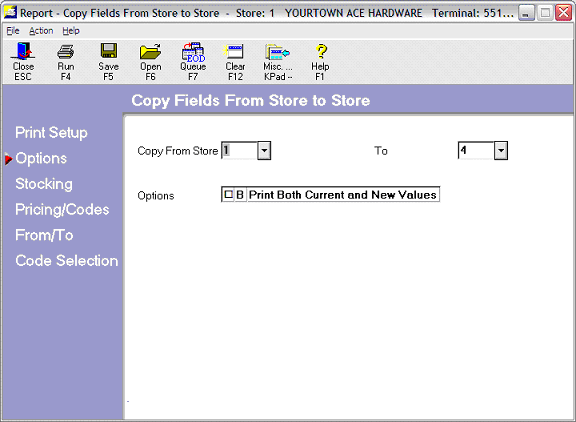The width and height of the screenshot is (576, 422).
Task: Queue report with EOD Queue icon
Action: (x=193, y=61)
